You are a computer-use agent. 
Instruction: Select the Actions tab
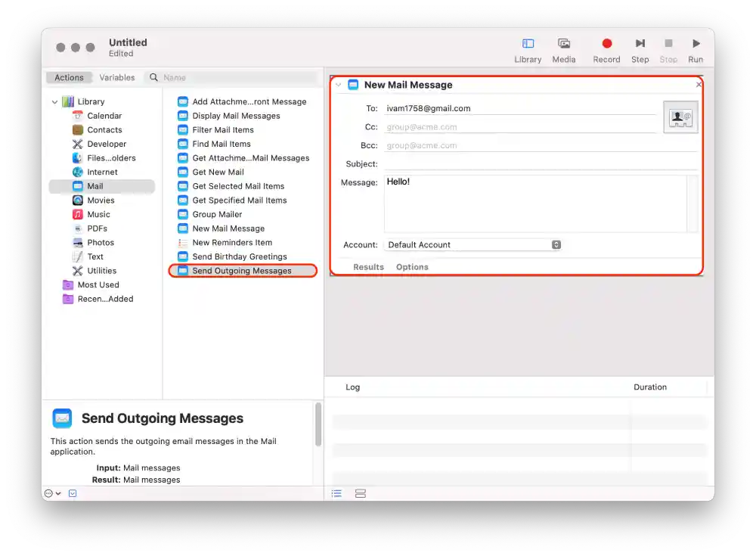(x=69, y=77)
